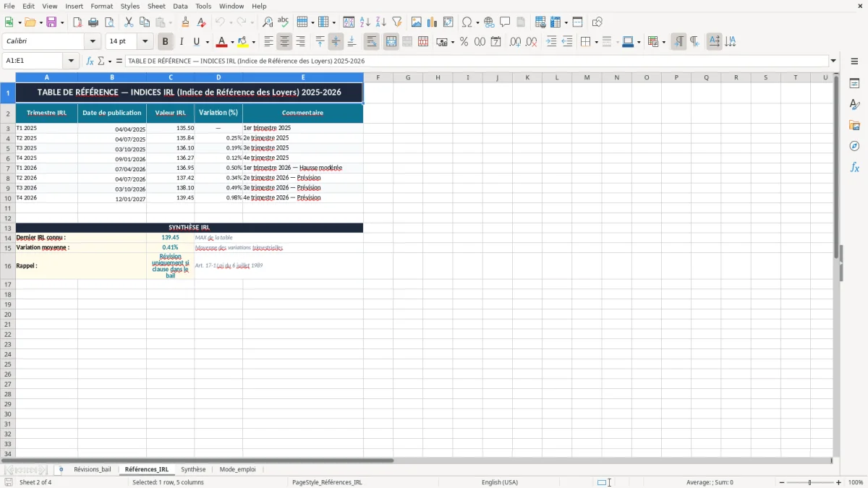Open the Format menu
868x488 pixels.
pos(101,6)
